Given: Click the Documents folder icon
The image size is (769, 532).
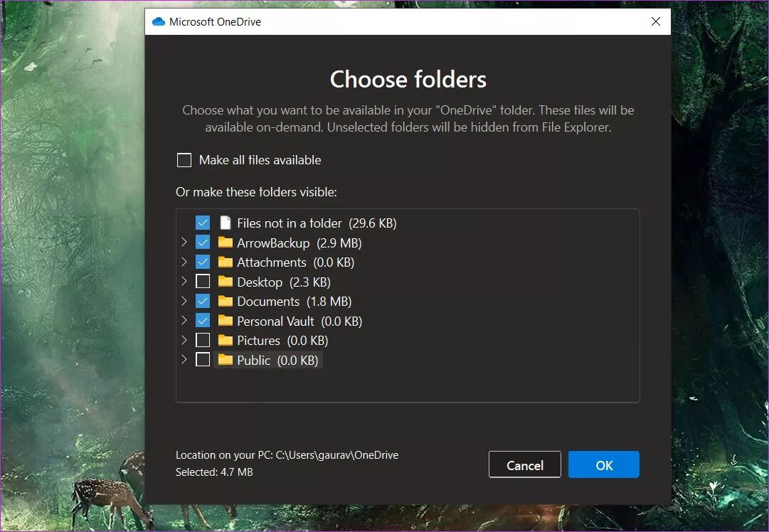Looking at the screenshot, I should (x=225, y=301).
